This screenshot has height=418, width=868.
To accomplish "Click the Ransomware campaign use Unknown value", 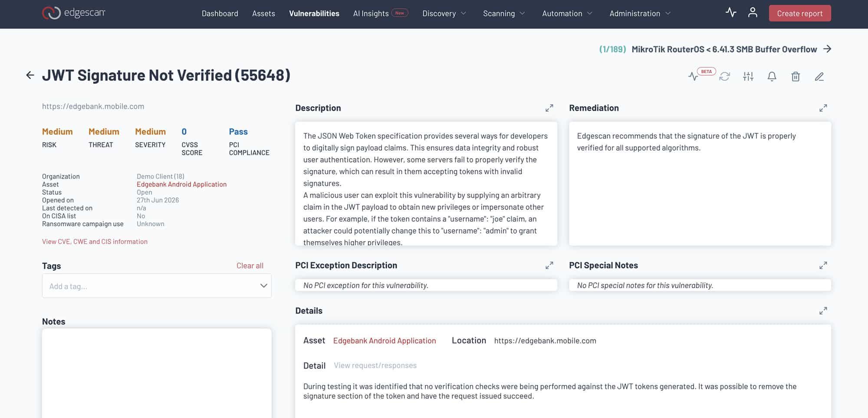I will (x=151, y=224).
